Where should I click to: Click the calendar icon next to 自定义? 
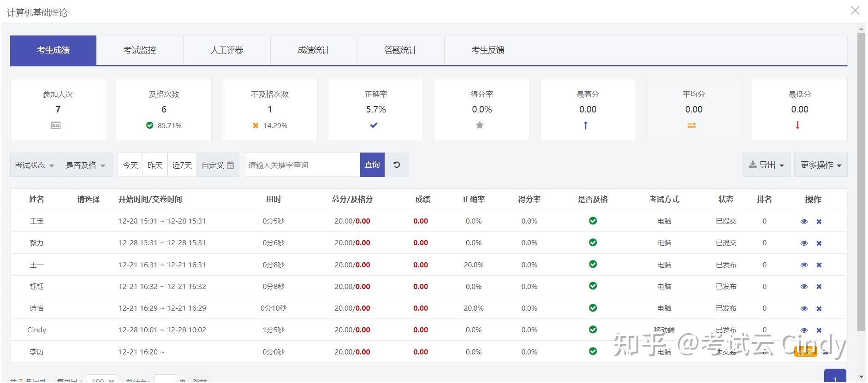tap(231, 165)
